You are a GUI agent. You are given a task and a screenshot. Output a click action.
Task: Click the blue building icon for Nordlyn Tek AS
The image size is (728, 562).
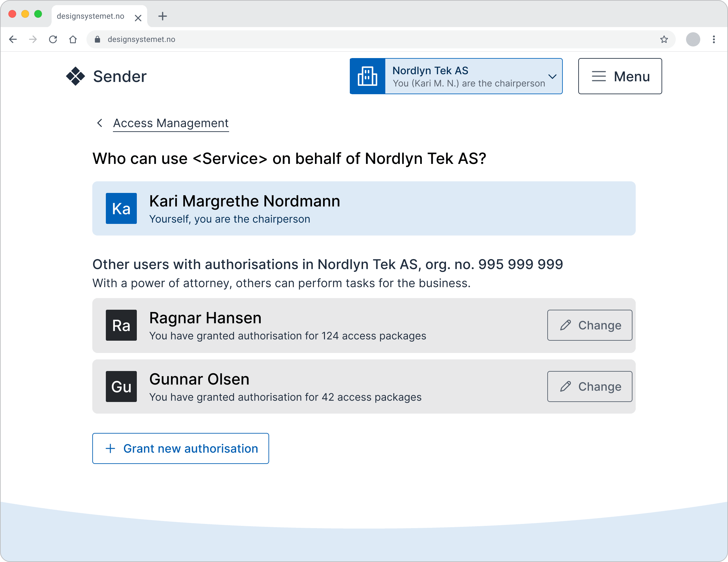coord(367,76)
